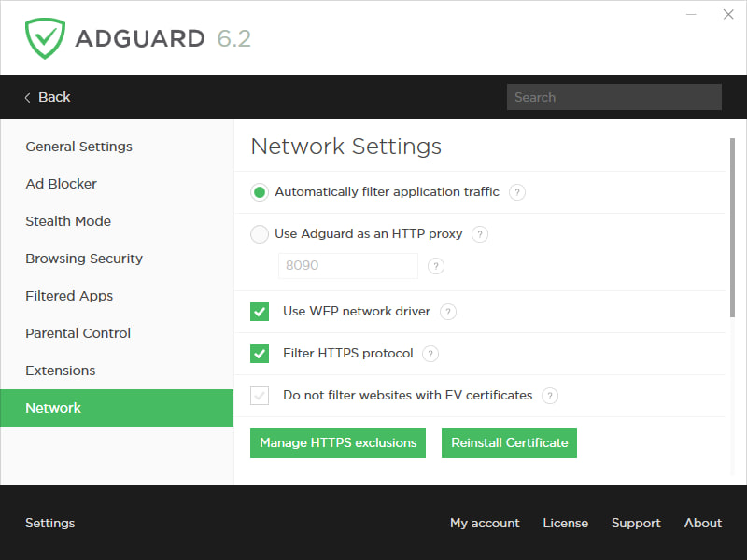
Task: Click the Adguard shield logo
Action: click(x=45, y=38)
